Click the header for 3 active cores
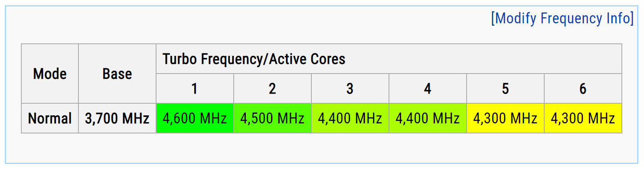This screenshot has height=172, width=644. [x=350, y=88]
